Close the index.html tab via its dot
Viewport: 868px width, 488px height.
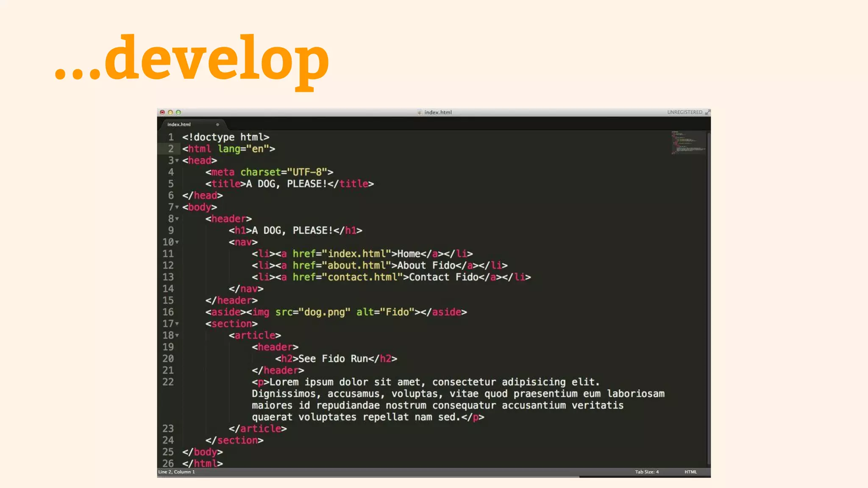click(x=217, y=125)
